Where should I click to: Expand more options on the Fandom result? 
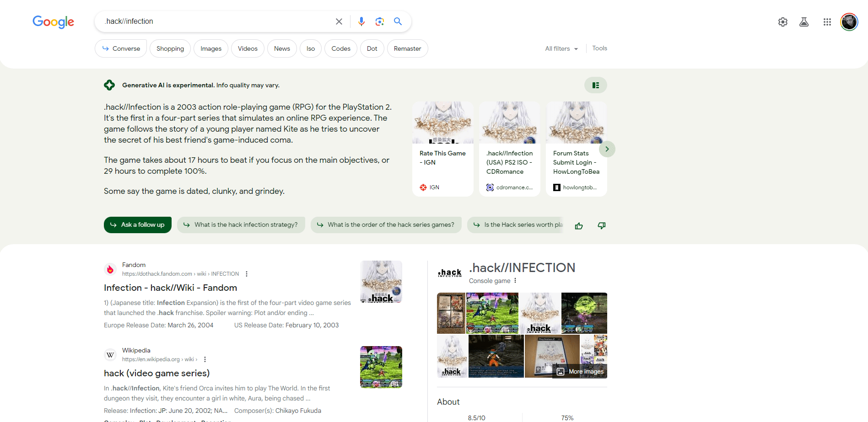point(247,273)
